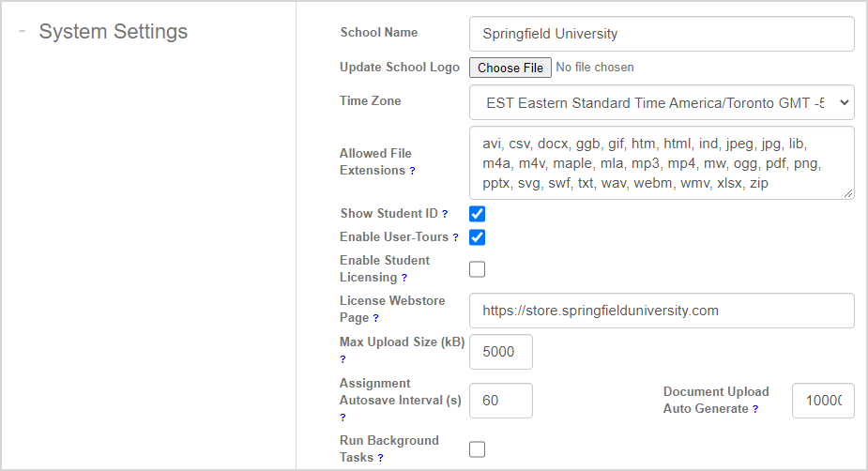868x471 pixels.
Task: Check the Run Background Tasks checkbox
Action: click(x=478, y=449)
